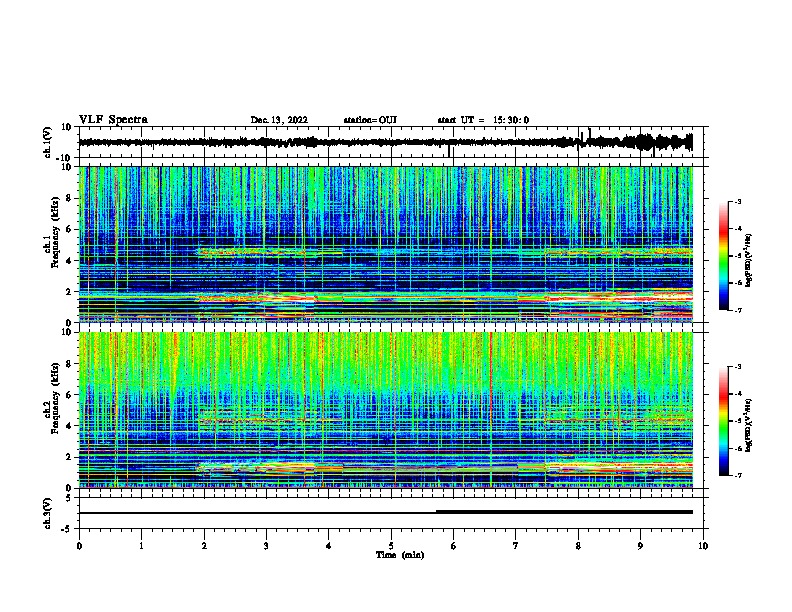Select the date label "Dec. 13, 2022"
The height and width of the screenshot is (612, 792).
point(279,120)
